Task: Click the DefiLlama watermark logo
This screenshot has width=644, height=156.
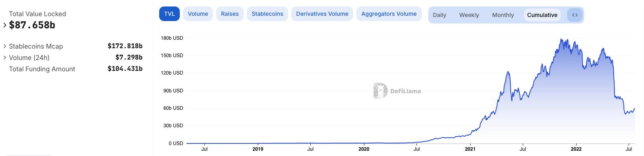Action: click(397, 91)
